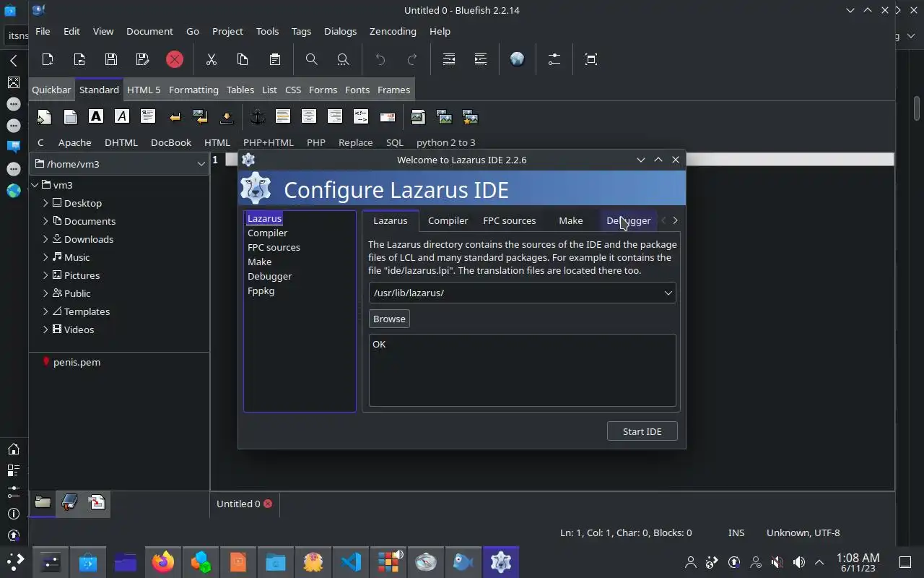
Task: Open the Zencoding menu
Action: tap(393, 31)
